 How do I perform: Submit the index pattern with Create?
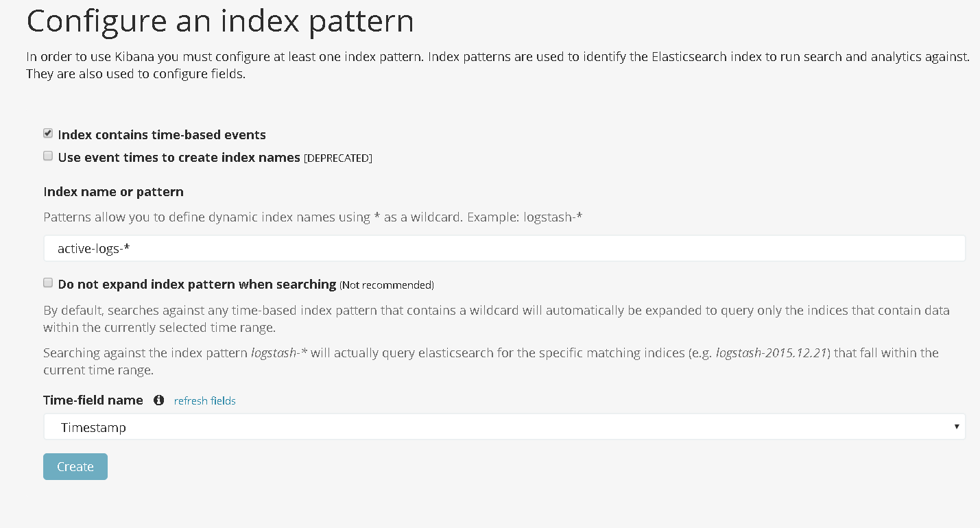click(75, 466)
